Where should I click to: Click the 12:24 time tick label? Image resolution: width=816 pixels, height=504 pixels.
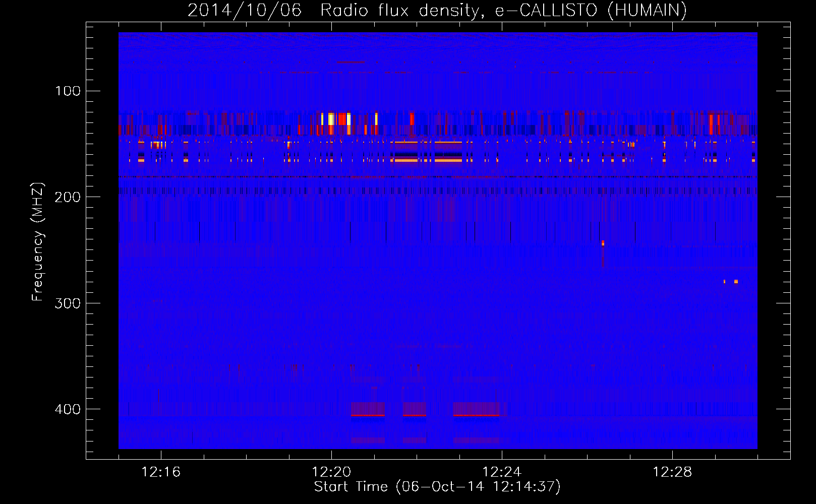tap(502, 472)
